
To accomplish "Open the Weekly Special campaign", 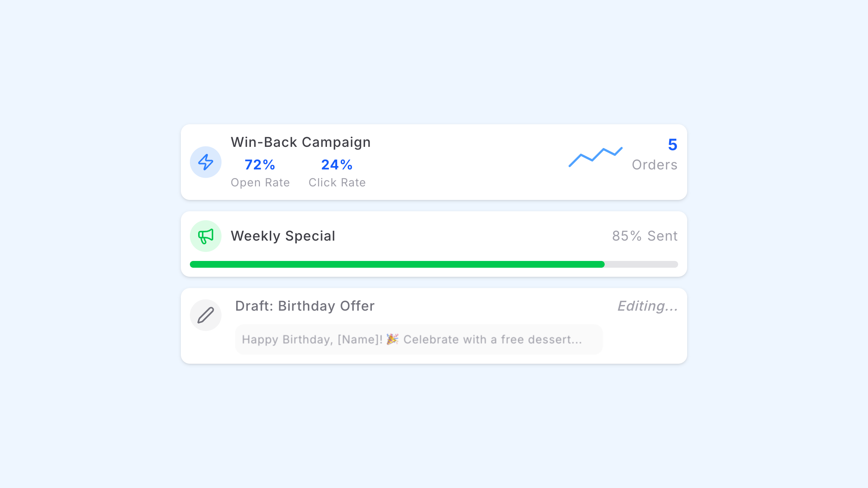I will [283, 236].
